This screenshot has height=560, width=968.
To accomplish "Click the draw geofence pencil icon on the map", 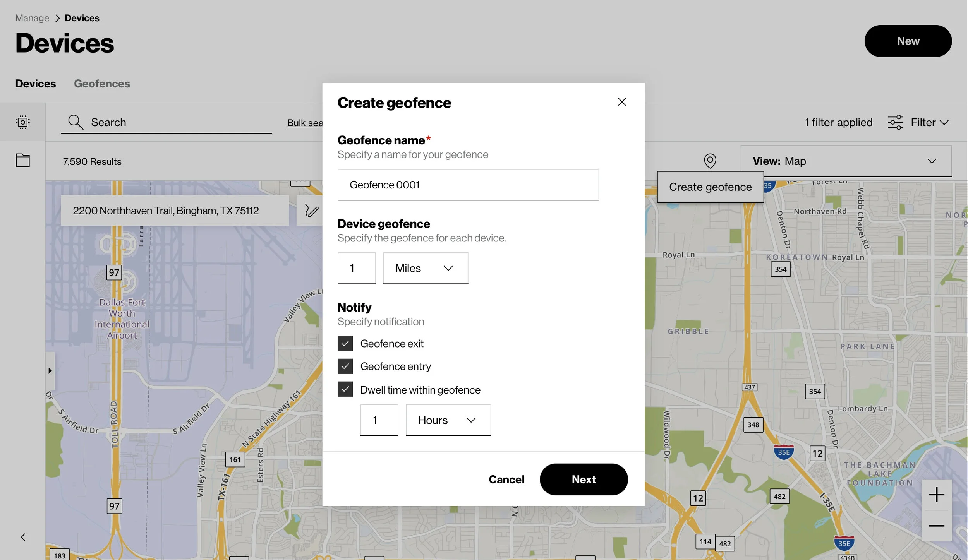I will click(x=311, y=210).
